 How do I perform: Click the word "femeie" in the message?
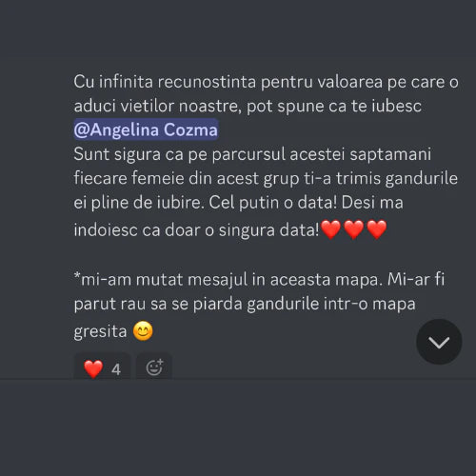point(158,178)
